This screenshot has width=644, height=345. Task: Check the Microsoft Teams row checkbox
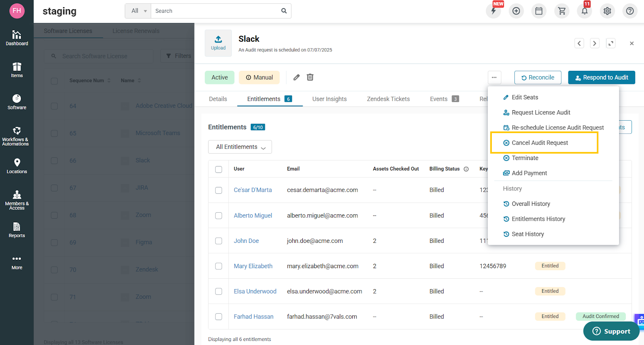point(54,133)
